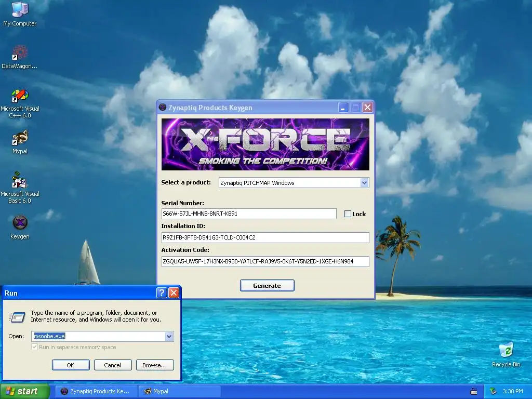This screenshot has height=399, width=532.
Task: Click the X-FORCE banner image
Action: tap(265, 144)
